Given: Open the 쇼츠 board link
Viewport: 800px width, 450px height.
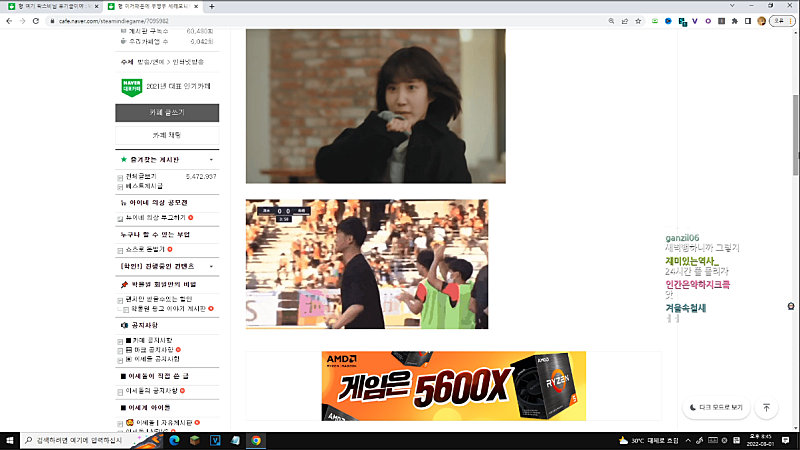Looking at the screenshot, I should (145, 249).
